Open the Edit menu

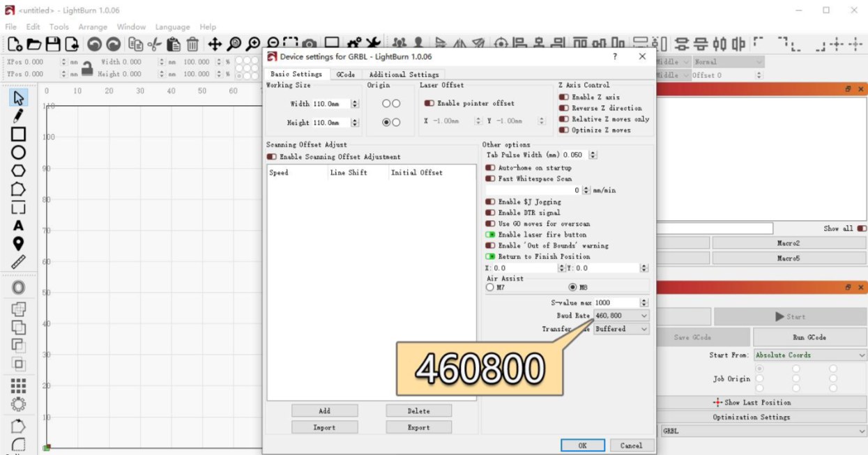coord(33,26)
